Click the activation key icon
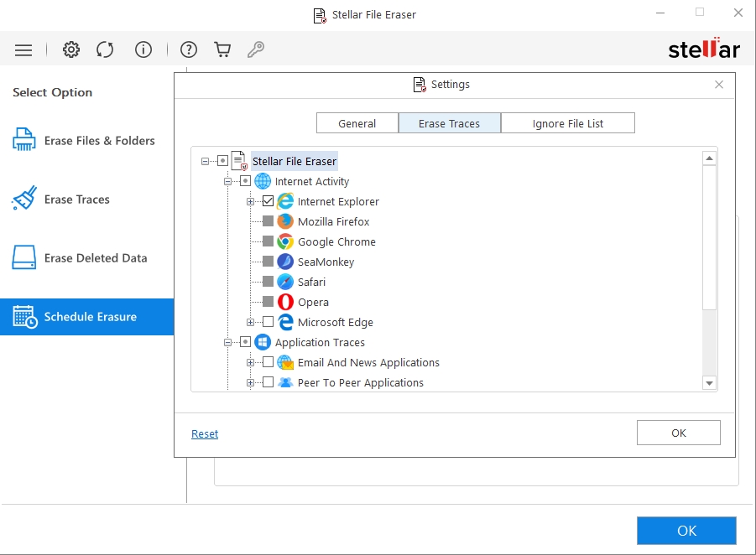The height and width of the screenshot is (555, 756). [x=256, y=50]
